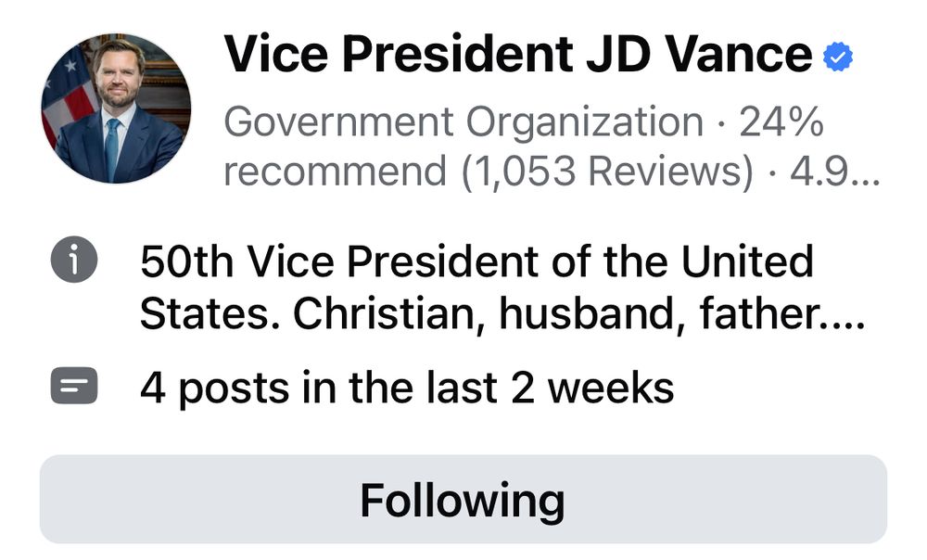Click "50th Vice President of the United" line
Viewport: 927px width, 560px height.
tap(476, 263)
